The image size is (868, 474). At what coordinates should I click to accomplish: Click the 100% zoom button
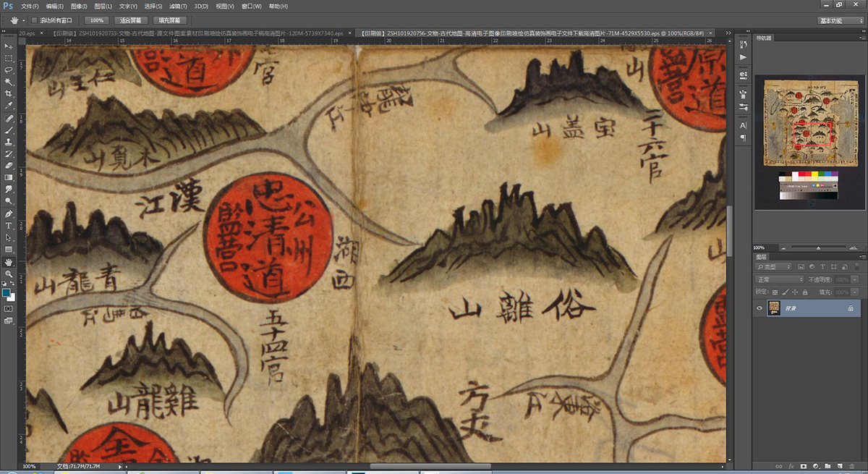96,20
